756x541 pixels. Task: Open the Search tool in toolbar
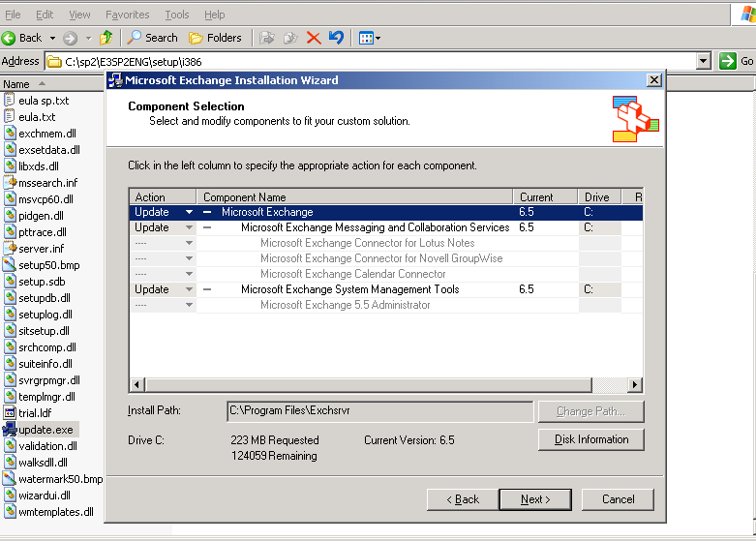(152, 38)
